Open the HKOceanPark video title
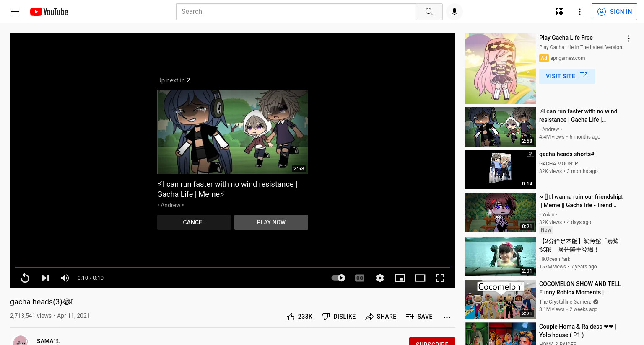This screenshot has width=644, height=345. coord(579,245)
